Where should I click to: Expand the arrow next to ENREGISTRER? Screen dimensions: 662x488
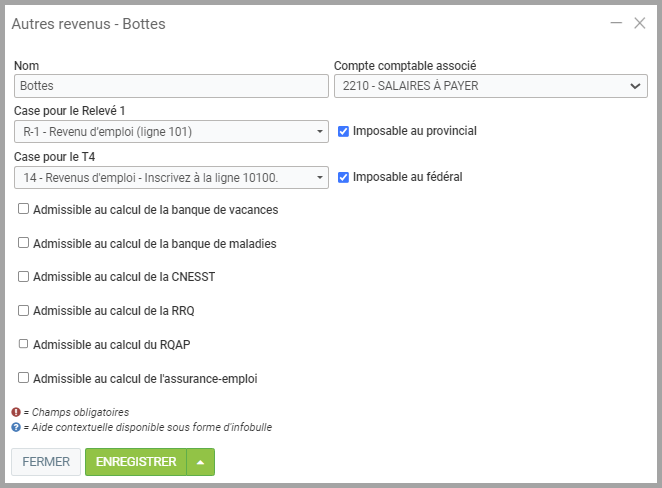pyautogui.click(x=201, y=462)
